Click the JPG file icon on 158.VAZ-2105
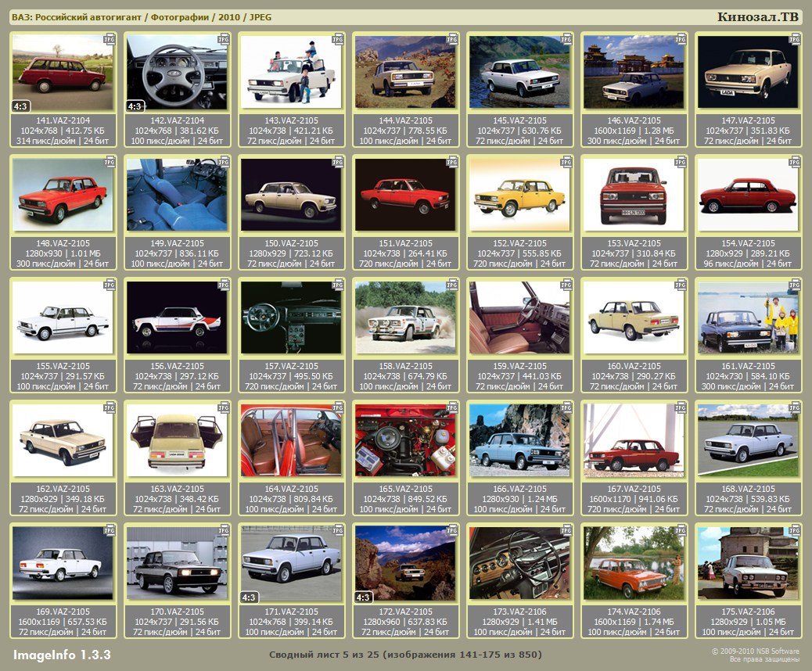 point(451,285)
